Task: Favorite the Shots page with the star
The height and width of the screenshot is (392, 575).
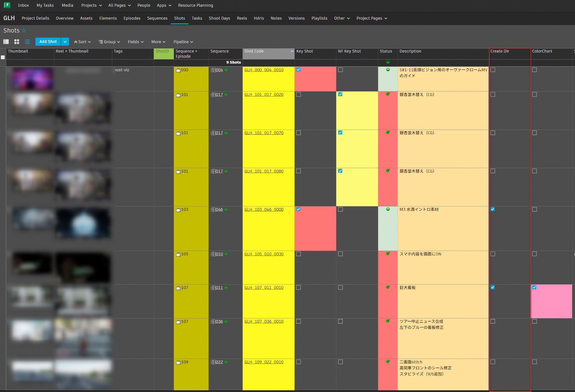Action: (x=24, y=30)
